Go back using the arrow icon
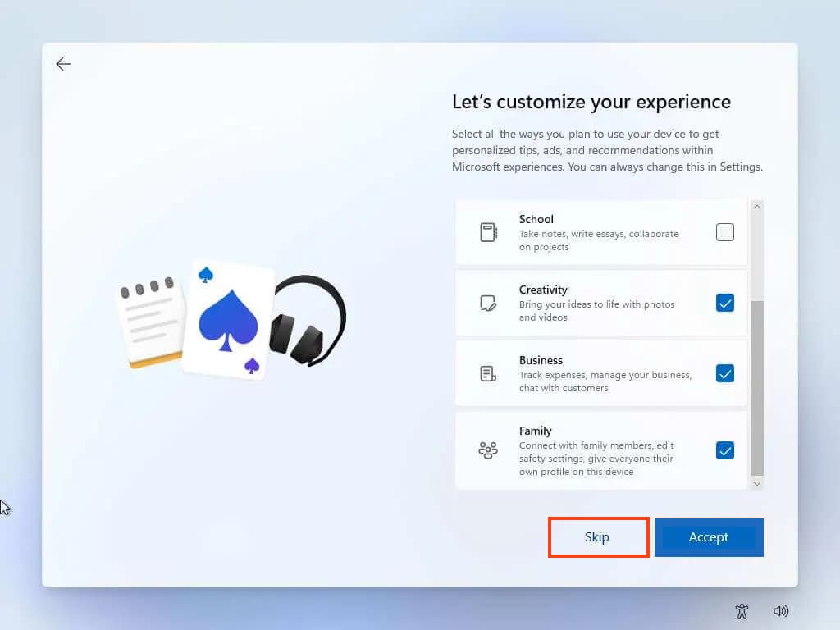The image size is (840, 630). point(63,64)
